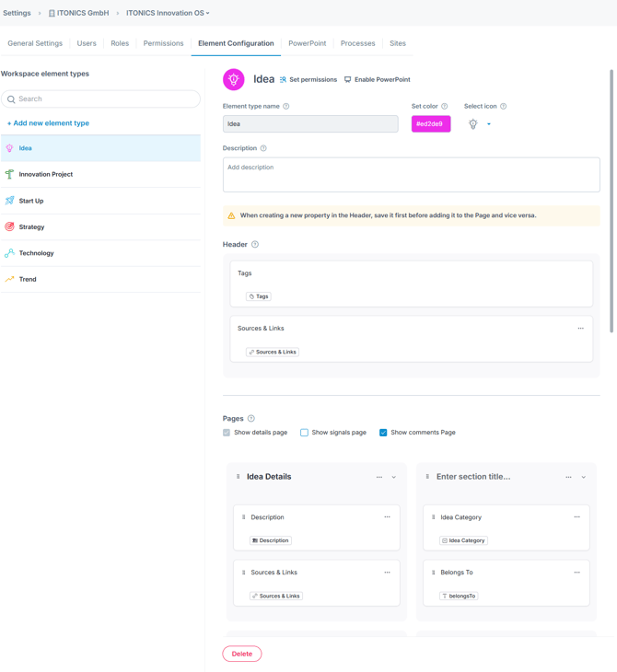Click the #ed2de9 color swatch
This screenshot has width=617, height=672.
[430, 124]
